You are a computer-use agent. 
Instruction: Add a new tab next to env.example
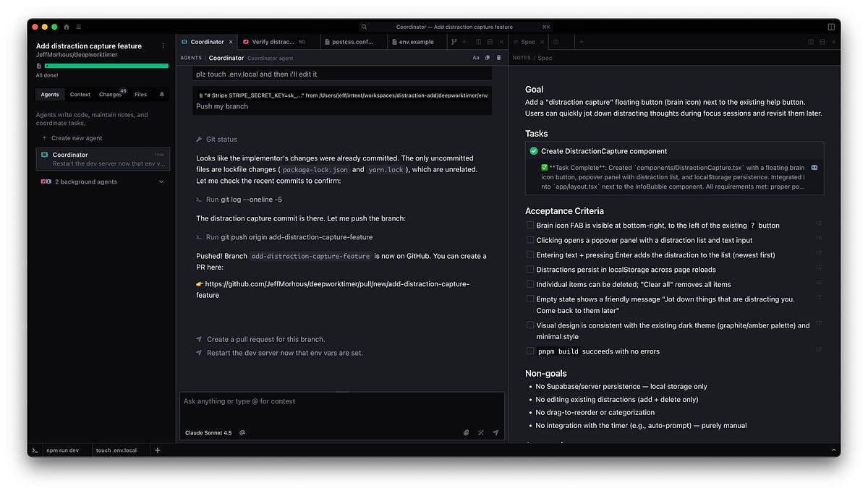pos(464,42)
